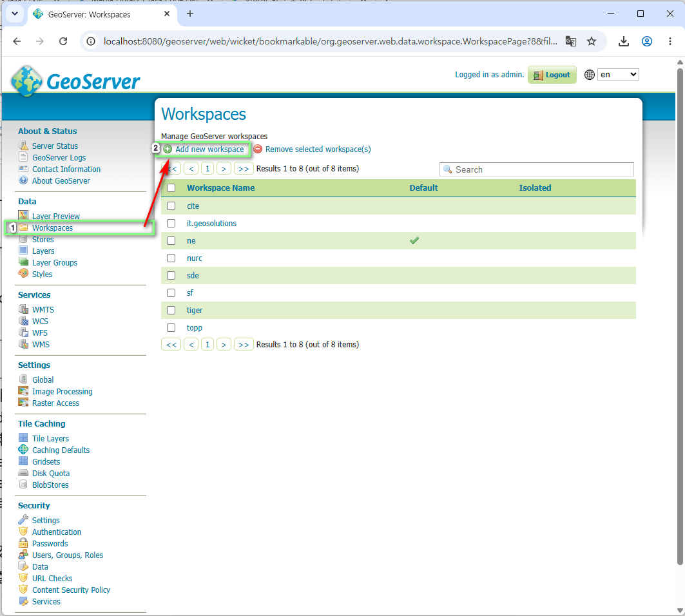Viewport: 685px width, 616px height.
Task: Click Remove selected workspace(s) link
Action: pyautogui.click(x=318, y=149)
